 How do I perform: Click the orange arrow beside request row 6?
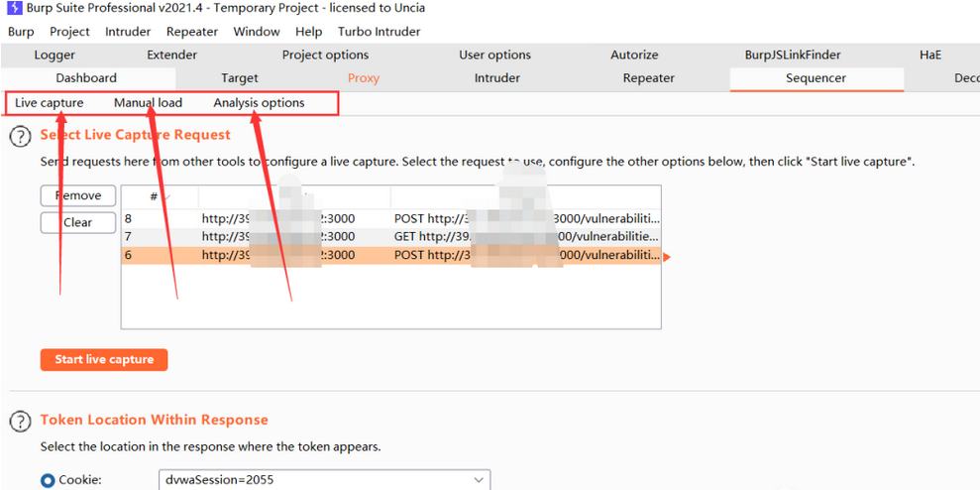coord(667,257)
